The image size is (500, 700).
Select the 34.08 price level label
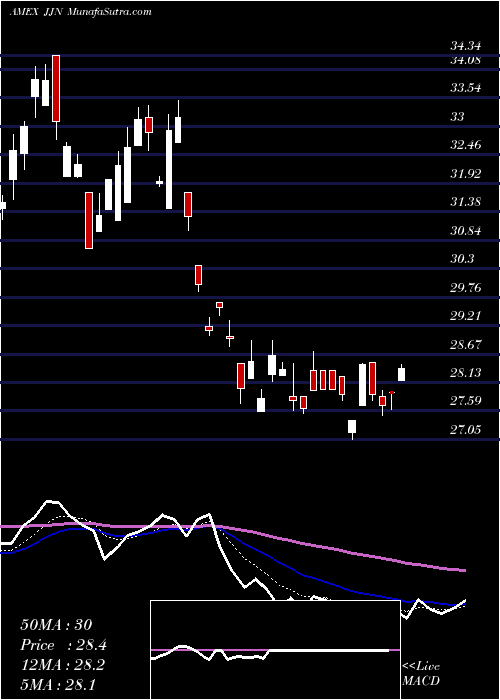pyautogui.click(x=466, y=60)
